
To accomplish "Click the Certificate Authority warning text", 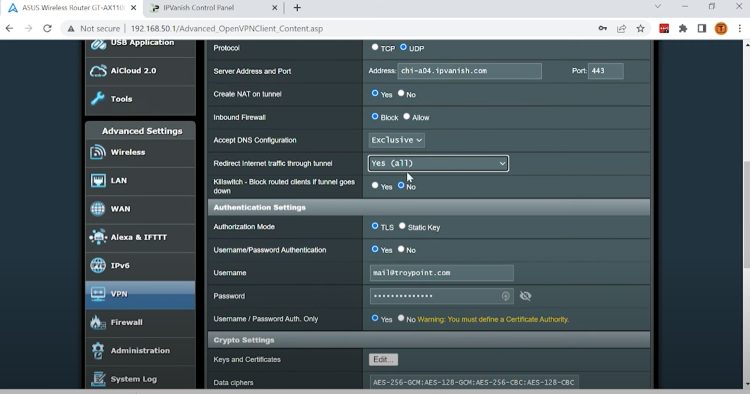I will (493, 319).
